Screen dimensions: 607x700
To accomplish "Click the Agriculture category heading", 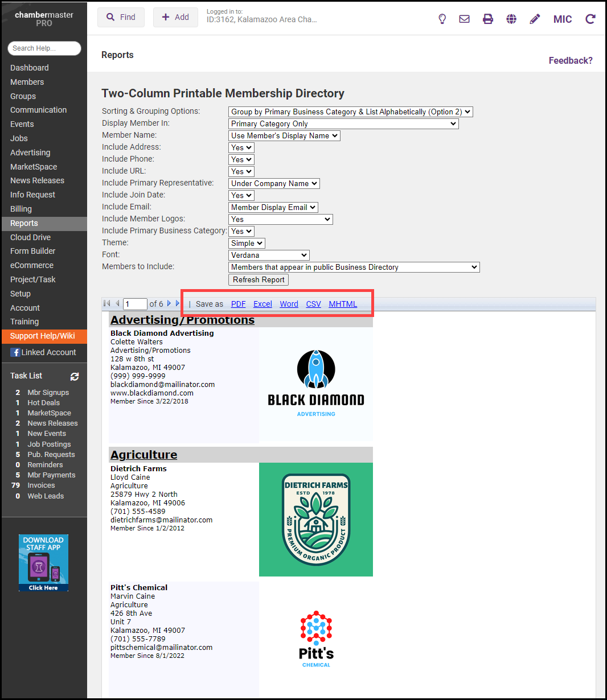I will (143, 455).
